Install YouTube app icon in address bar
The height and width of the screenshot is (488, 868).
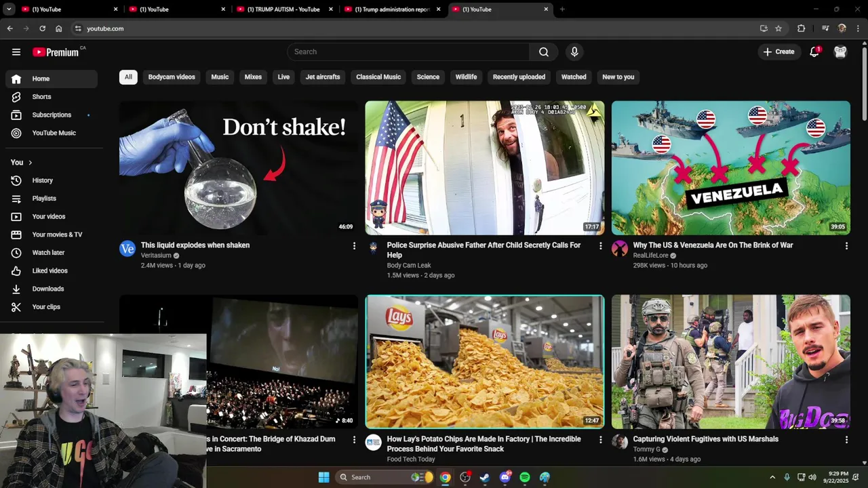[764, 28]
